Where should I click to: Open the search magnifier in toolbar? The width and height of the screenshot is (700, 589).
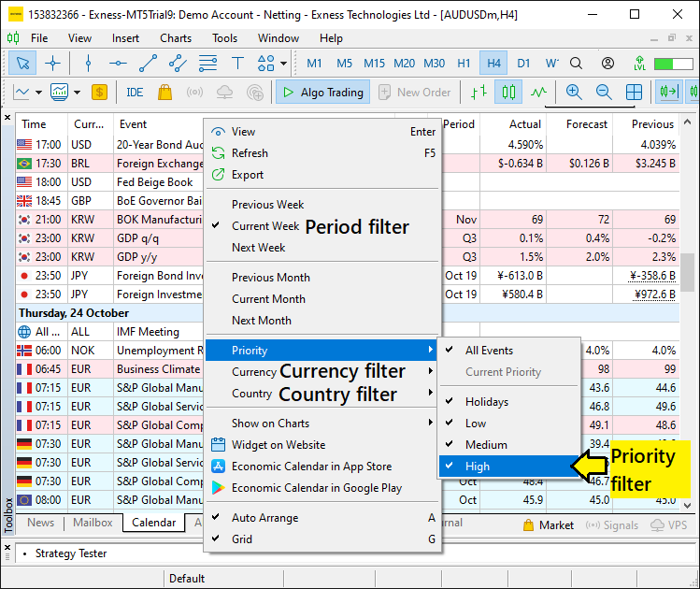(x=577, y=64)
